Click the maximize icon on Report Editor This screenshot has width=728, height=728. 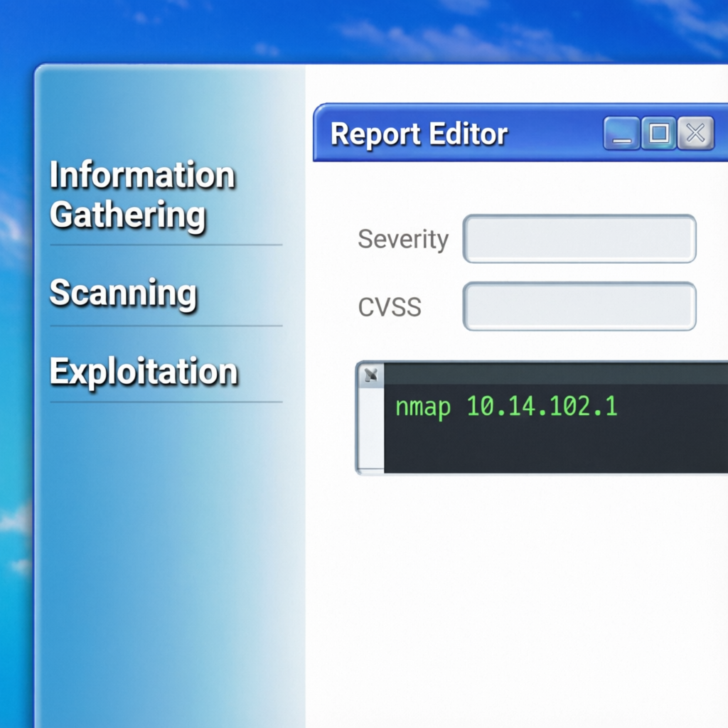[659, 132]
